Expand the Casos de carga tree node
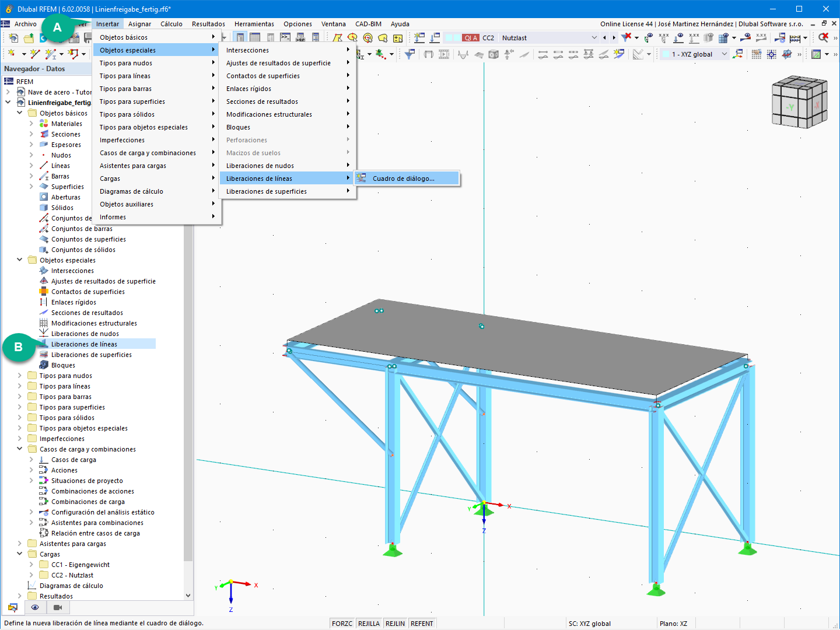Viewport: 840px width, 630px height. tap(32, 459)
